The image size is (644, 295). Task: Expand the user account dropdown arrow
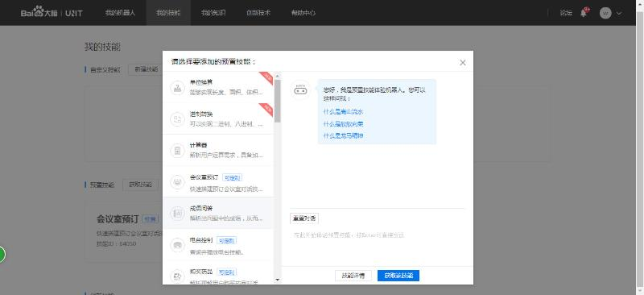(x=618, y=13)
